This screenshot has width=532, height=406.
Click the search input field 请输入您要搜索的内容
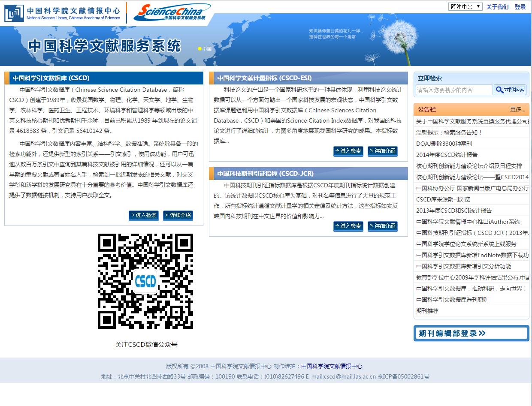(x=454, y=90)
